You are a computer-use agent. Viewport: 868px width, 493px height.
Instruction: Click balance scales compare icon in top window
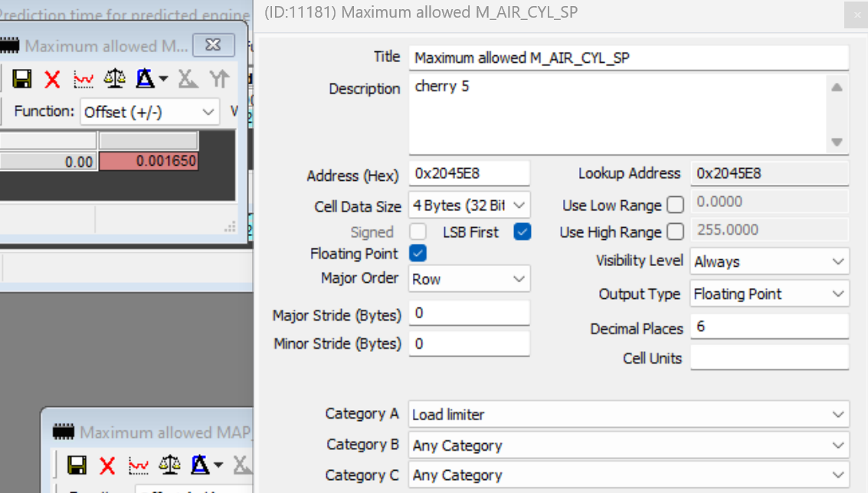[115, 79]
